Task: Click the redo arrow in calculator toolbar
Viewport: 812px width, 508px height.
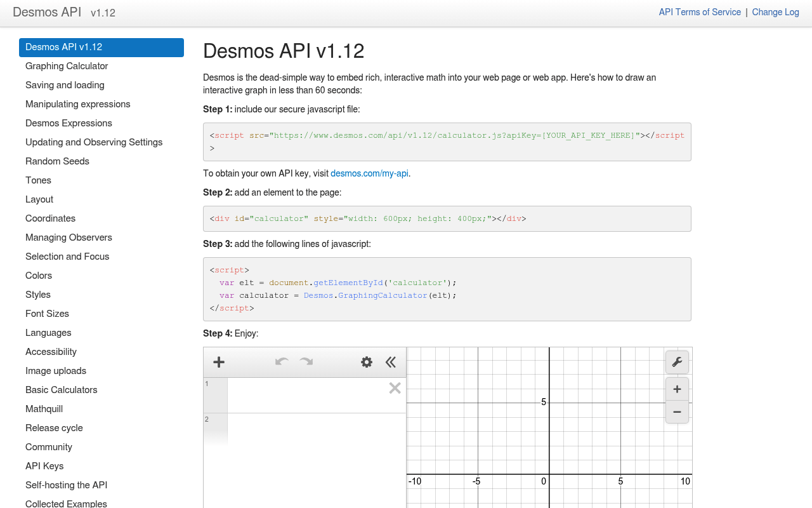Action: pyautogui.click(x=306, y=362)
